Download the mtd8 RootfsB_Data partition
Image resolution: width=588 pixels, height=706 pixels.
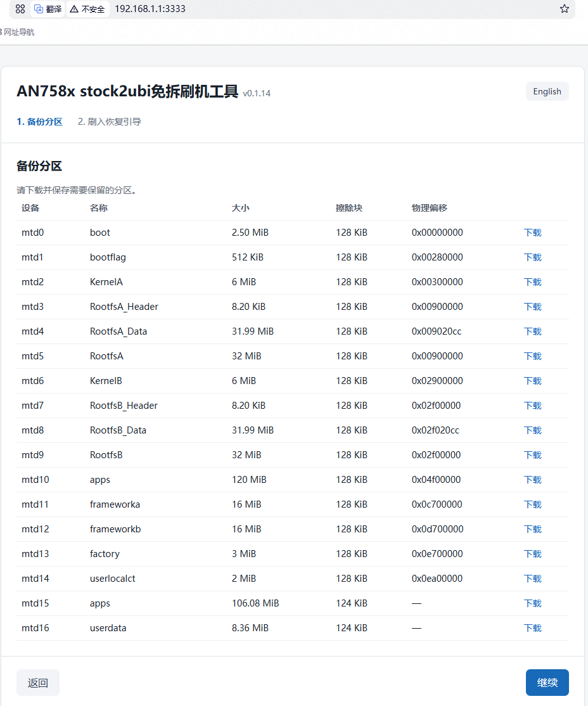pyautogui.click(x=533, y=431)
